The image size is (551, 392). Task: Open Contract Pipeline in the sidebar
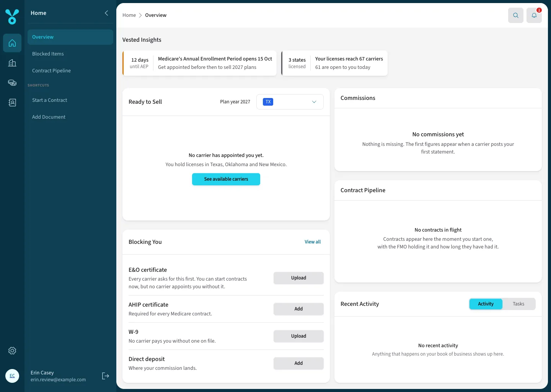(x=70, y=71)
